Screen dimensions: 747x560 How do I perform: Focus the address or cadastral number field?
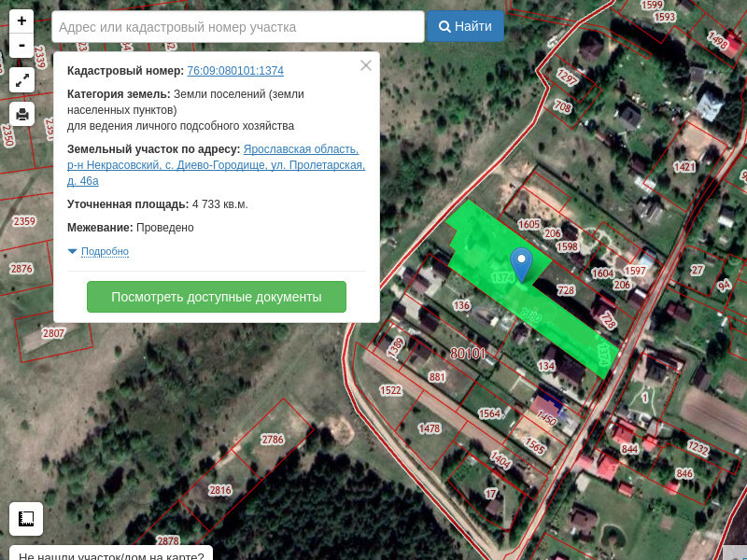238,27
